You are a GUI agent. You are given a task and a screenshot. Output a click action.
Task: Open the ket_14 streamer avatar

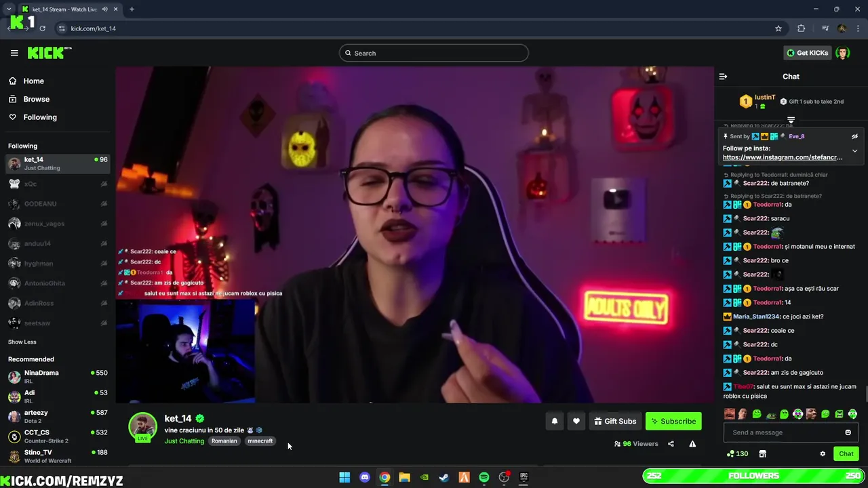(143, 427)
